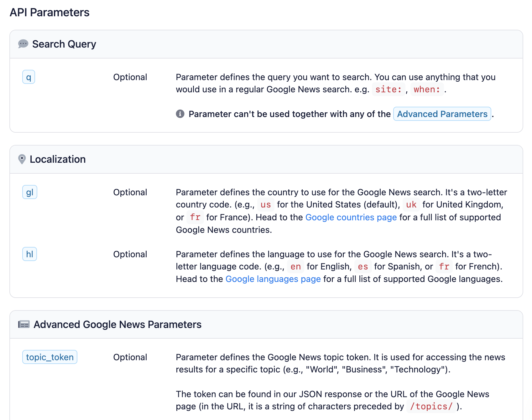Click the fr code under gl description
The image size is (532, 420).
(x=195, y=217)
